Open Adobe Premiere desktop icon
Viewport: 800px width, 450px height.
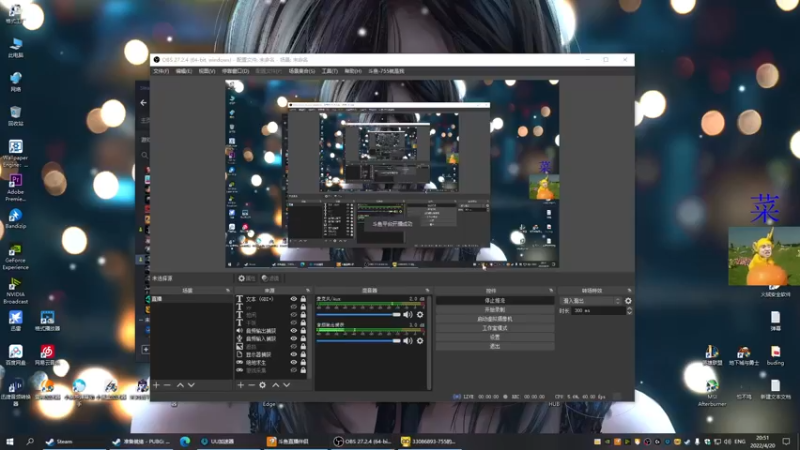[x=16, y=187]
